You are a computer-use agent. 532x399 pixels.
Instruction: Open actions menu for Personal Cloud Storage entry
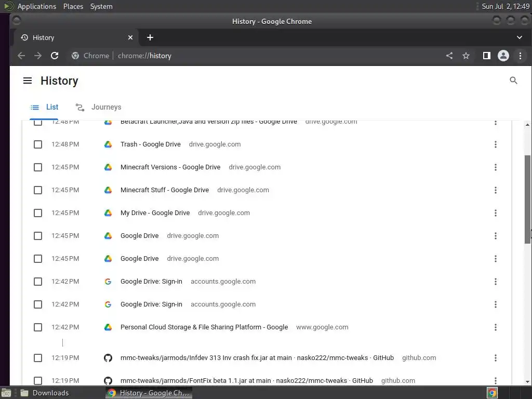(x=495, y=327)
